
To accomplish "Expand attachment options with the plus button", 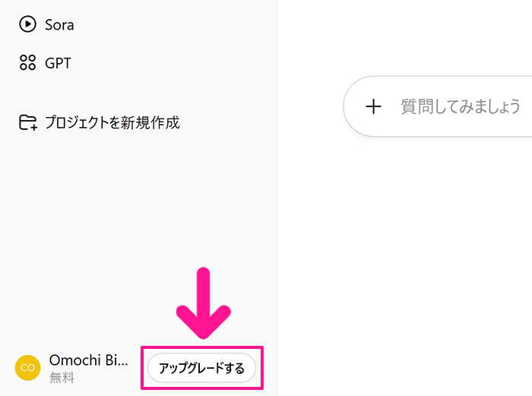I will tap(373, 106).
